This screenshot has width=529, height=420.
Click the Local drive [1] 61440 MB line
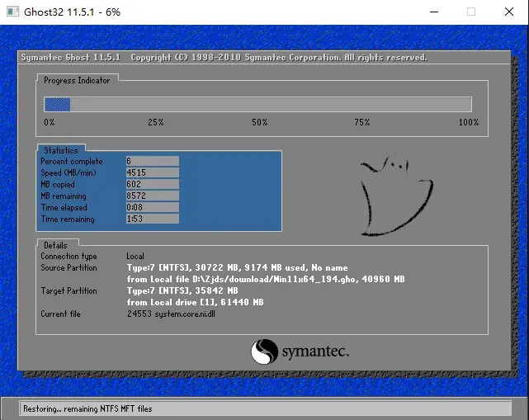(x=196, y=302)
